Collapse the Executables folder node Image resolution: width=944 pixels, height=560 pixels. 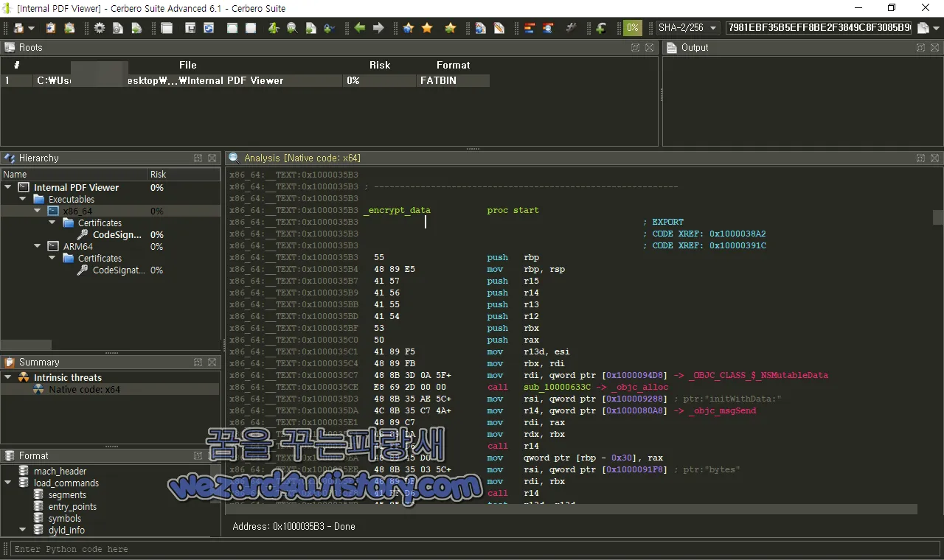(23, 199)
